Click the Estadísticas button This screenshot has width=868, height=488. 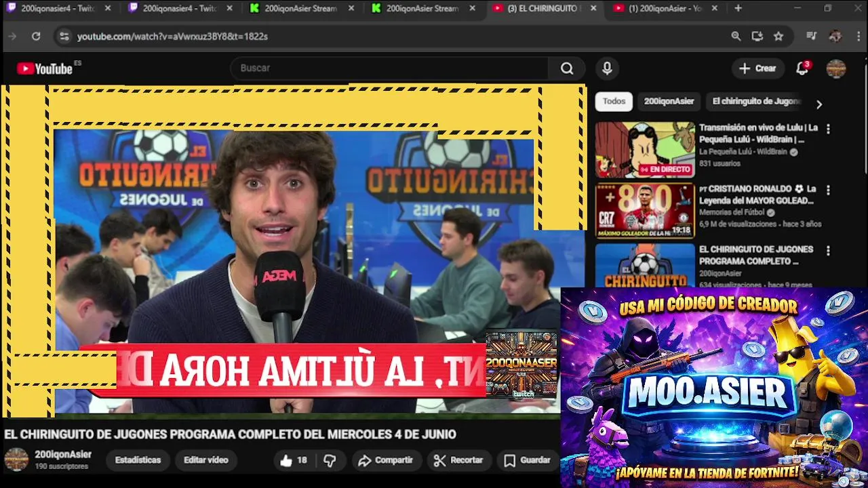tap(138, 460)
